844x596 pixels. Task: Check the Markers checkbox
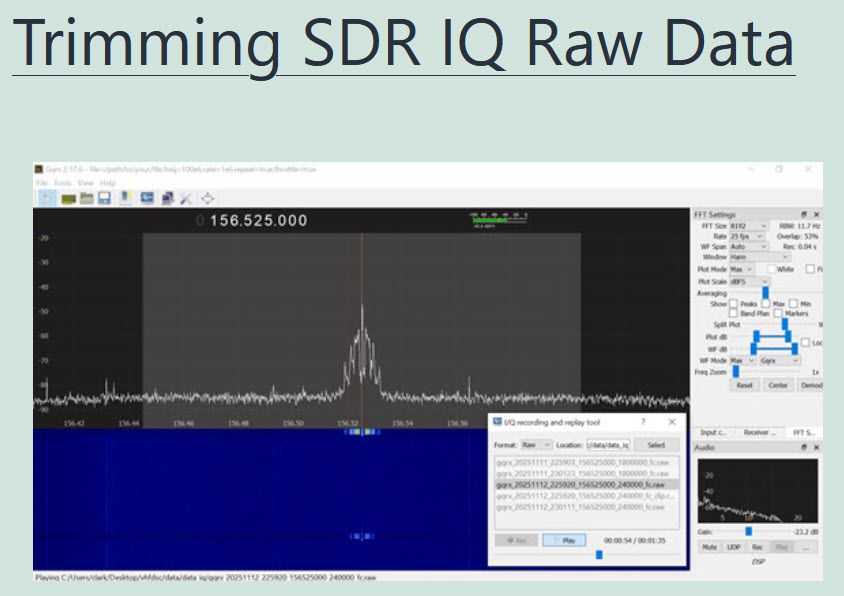coord(777,314)
